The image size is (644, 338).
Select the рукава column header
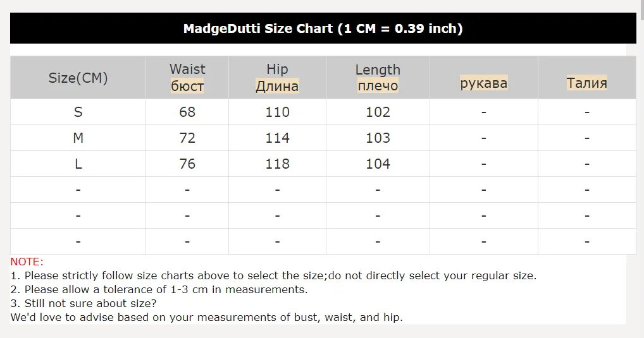pyautogui.click(x=483, y=83)
